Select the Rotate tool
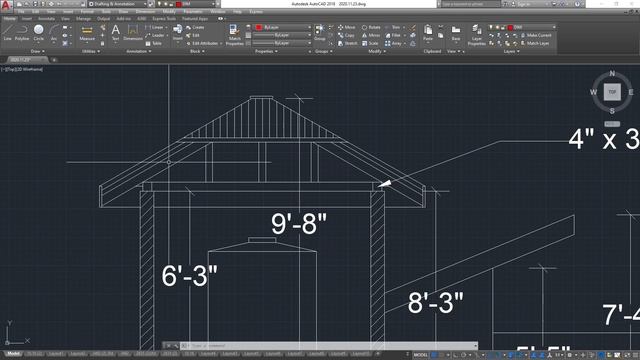This screenshot has height=360, width=640. point(371,27)
